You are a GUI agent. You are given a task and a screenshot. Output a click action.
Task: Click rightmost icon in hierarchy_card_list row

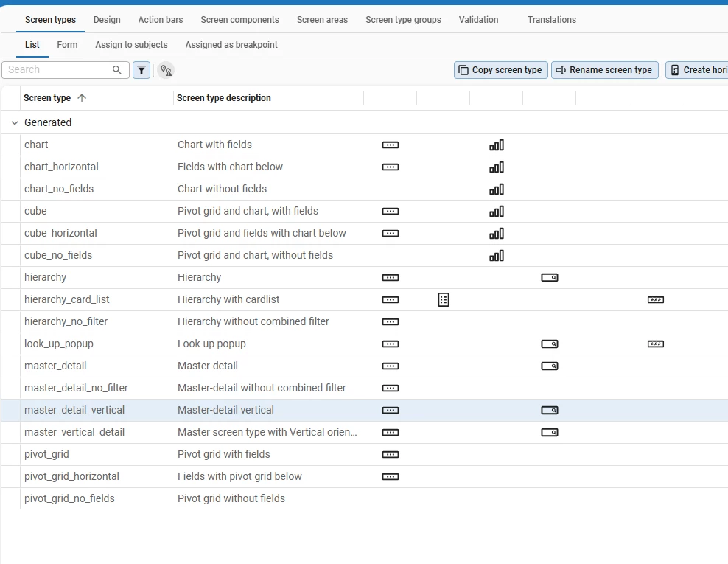pyautogui.click(x=656, y=300)
